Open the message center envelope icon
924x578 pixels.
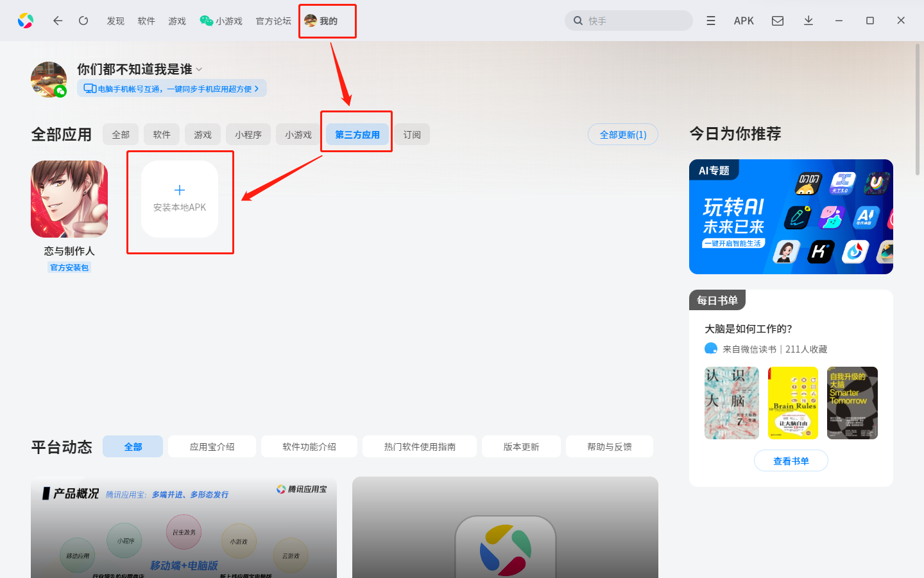(x=777, y=20)
